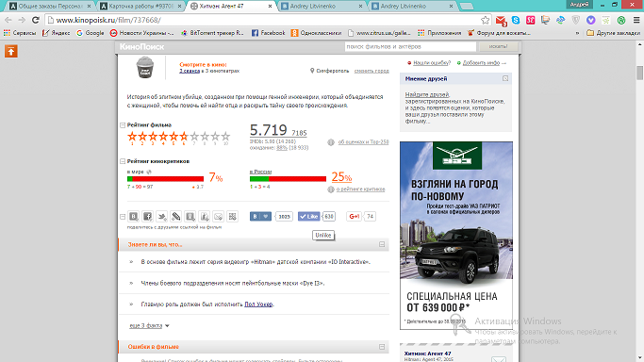Open the УАЗ Патриот ad banner

456,236
